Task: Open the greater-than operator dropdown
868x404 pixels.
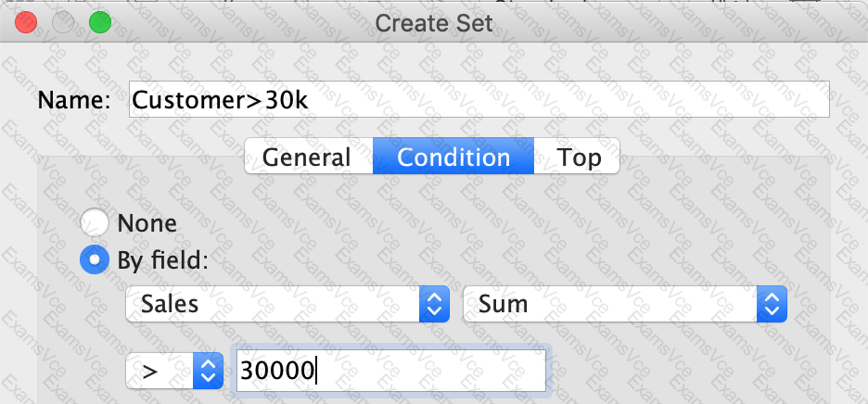Action: tap(174, 371)
